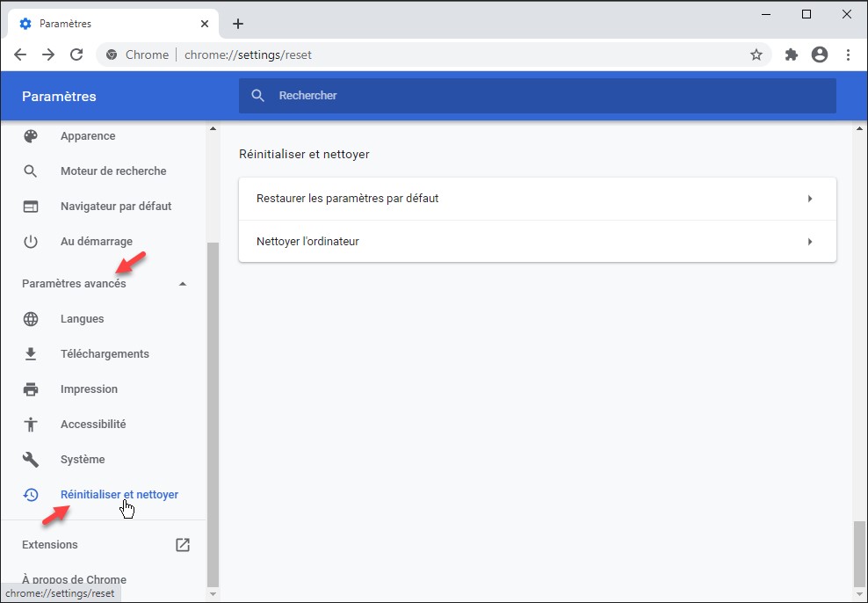The height and width of the screenshot is (603, 868).
Task: Click the sidebar vertical scrollbar thumb
Action: pyautogui.click(x=212, y=413)
